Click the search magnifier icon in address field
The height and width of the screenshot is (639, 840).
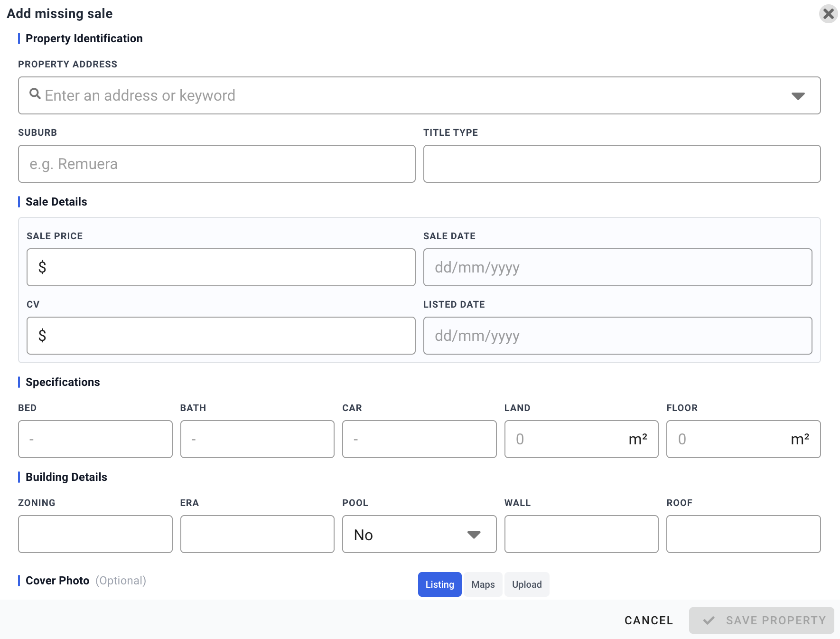[x=35, y=94]
